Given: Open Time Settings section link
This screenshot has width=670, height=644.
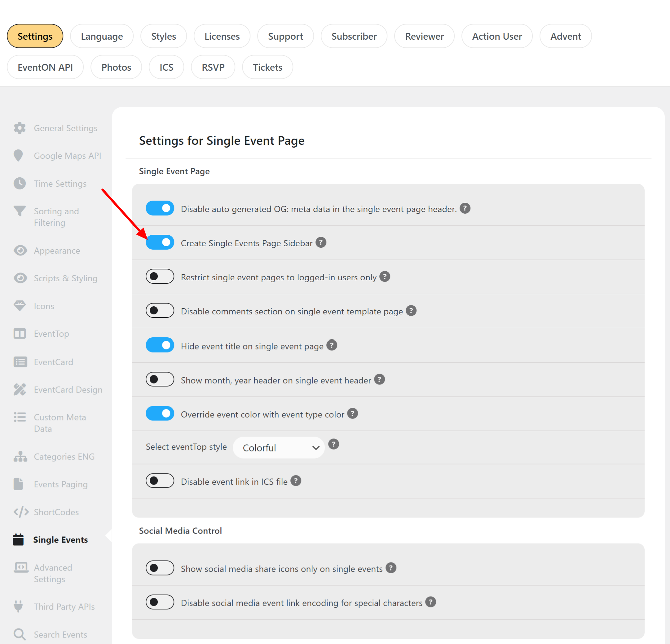Looking at the screenshot, I should click(60, 183).
